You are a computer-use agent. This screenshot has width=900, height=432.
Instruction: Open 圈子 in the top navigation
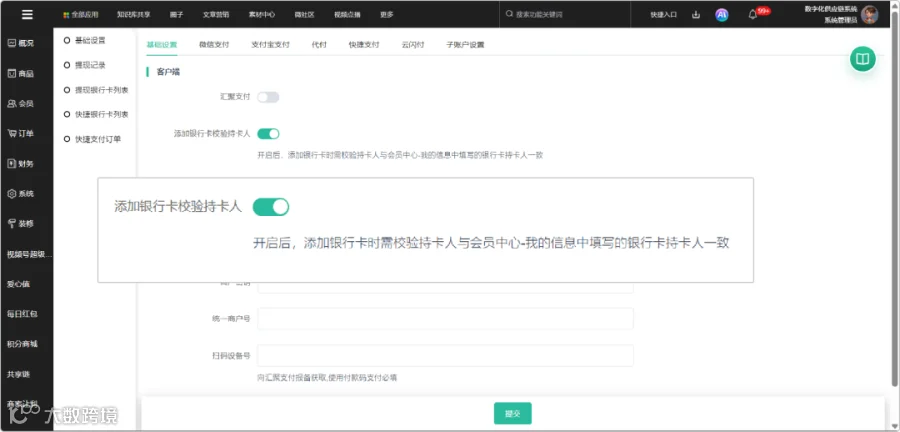point(177,15)
